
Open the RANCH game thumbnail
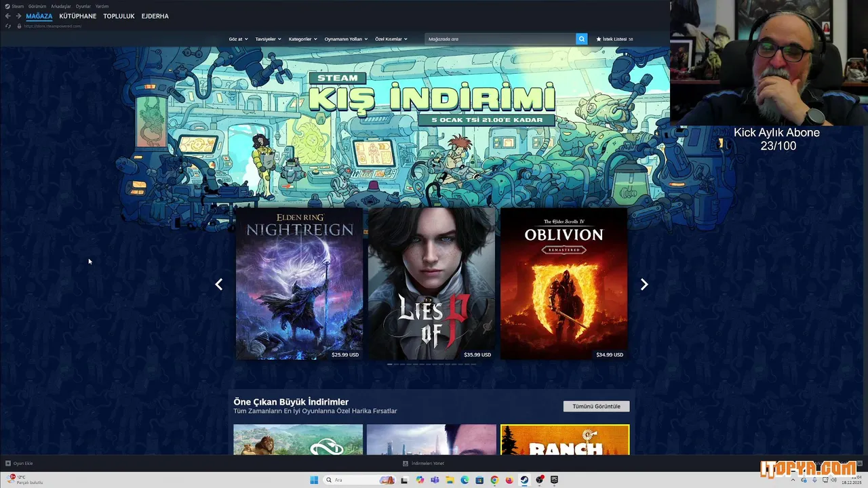point(565,439)
